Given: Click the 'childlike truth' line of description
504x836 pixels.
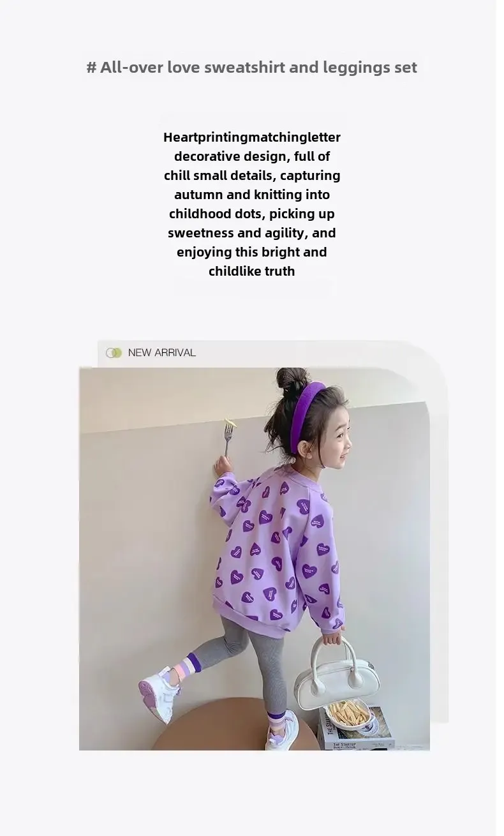Looking at the screenshot, I should 252,271.
